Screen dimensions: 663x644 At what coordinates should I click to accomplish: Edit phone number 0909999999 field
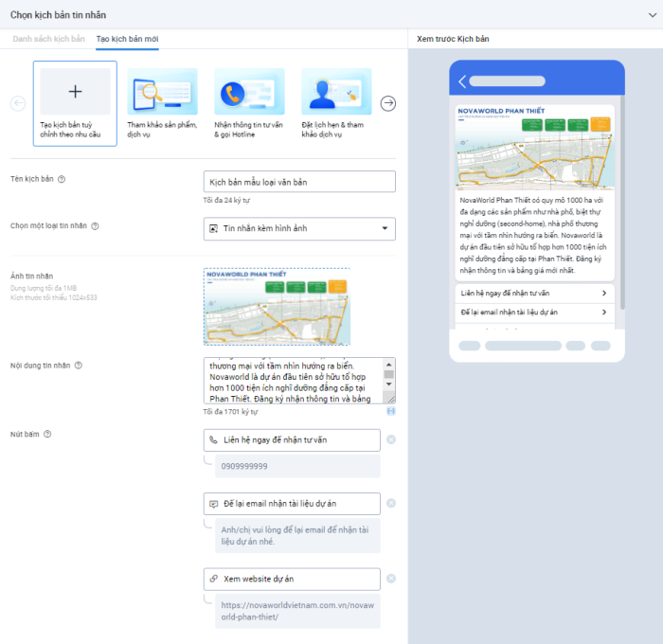297,466
